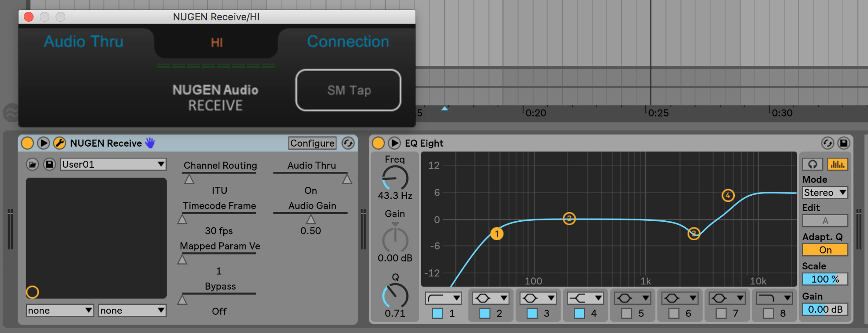Open filter 4 type dropdown
The image size is (868, 333).
pyautogui.click(x=585, y=299)
